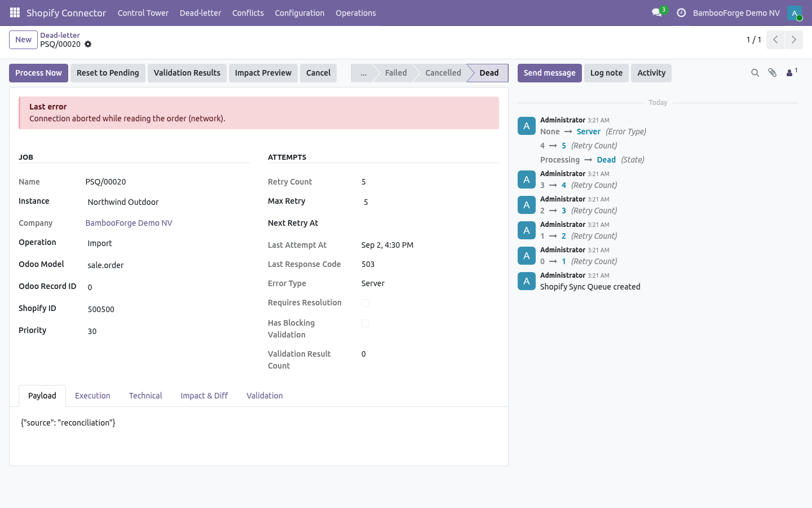The height and width of the screenshot is (508, 812).
Task: Click the Error Type value Server
Action: (373, 283)
